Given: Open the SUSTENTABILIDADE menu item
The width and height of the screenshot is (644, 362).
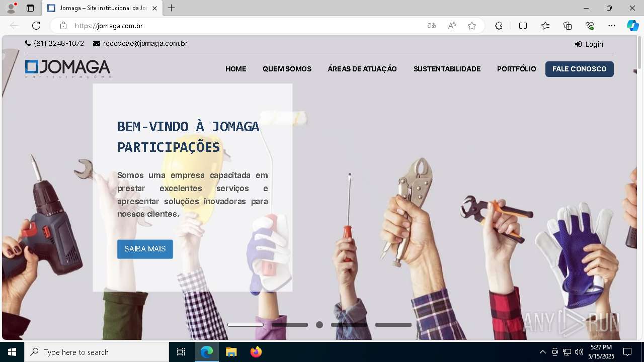Looking at the screenshot, I should coord(447,69).
